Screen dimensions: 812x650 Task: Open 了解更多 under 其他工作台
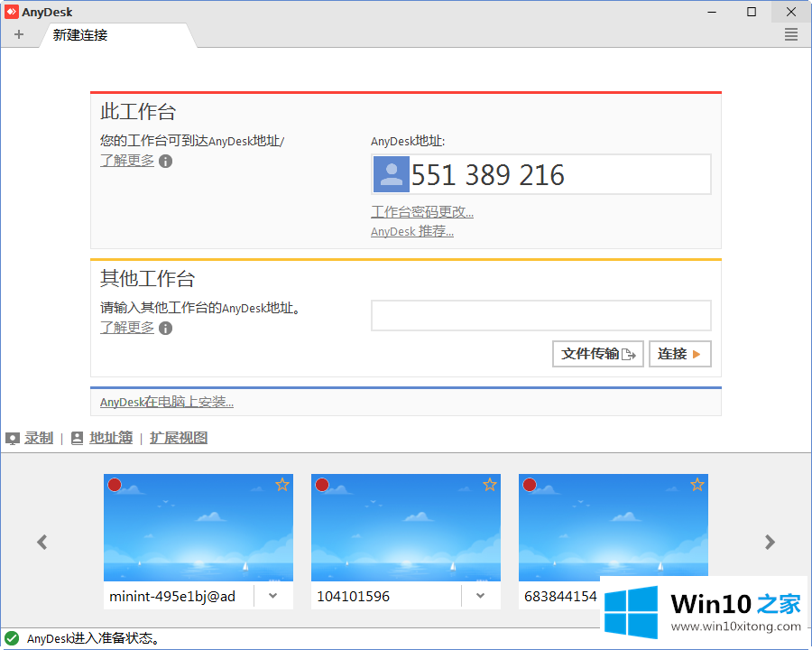[x=127, y=328]
